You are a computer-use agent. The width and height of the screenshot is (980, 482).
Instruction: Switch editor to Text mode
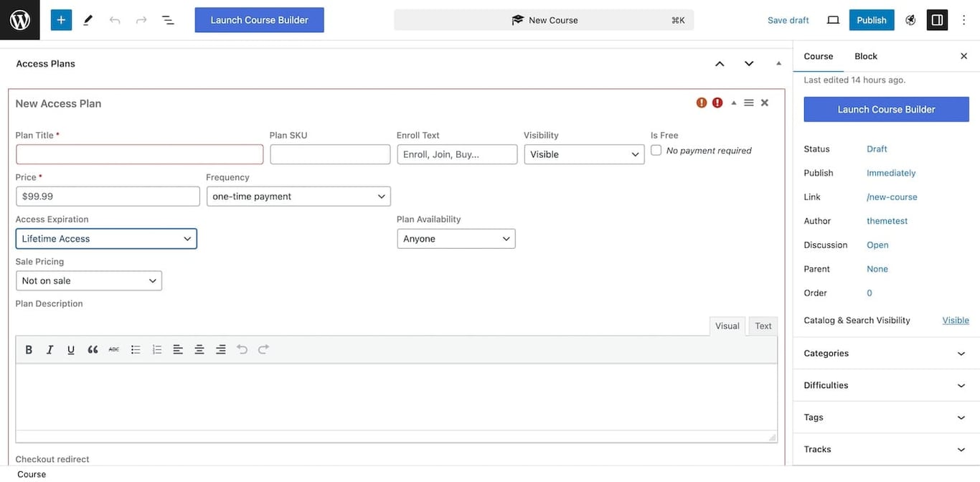click(763, 326)
